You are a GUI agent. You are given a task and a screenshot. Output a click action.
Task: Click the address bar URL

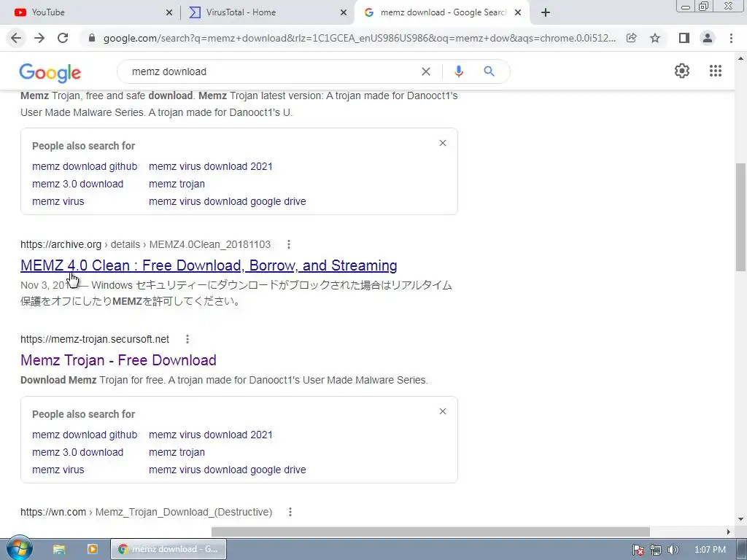click(x=359, y=38)
